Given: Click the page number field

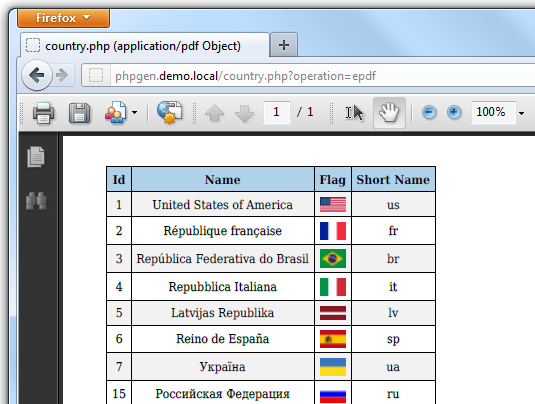Looking at the screenshot, I should [x=276, y=112].
